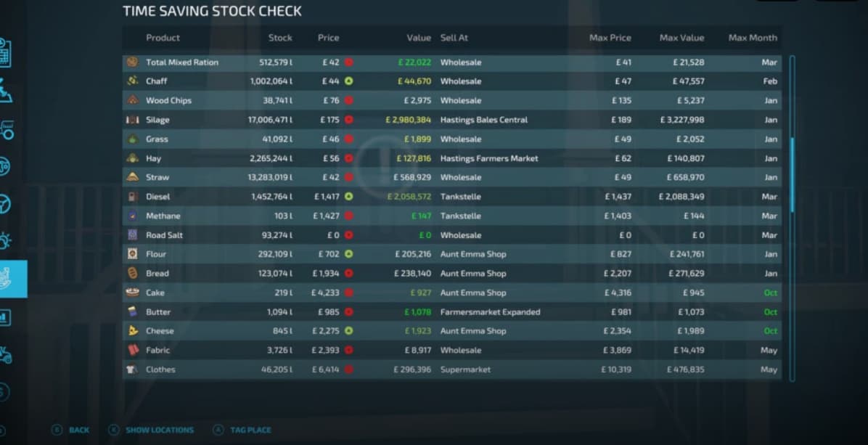Open the weather forecast sidebar icon
868x445 pixels.
click(x=4, y=242)
